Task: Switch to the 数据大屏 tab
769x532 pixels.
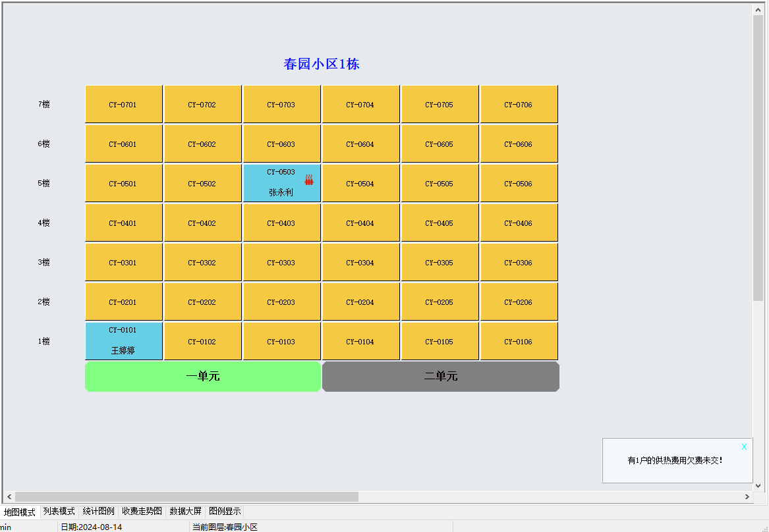Action: coord(185,512)
